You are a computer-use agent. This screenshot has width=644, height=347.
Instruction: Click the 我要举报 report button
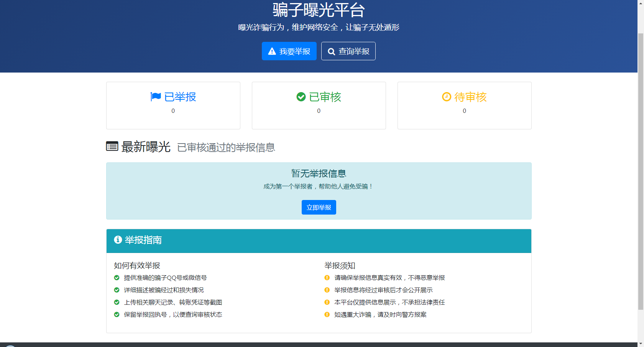pyautogui.click(x=289, y=51)
